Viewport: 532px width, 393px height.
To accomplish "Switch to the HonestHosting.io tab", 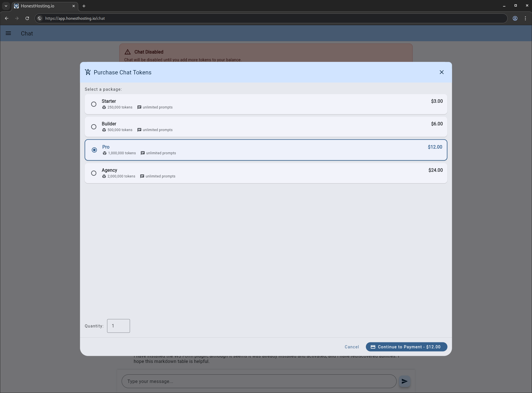I will click(40, 6).
